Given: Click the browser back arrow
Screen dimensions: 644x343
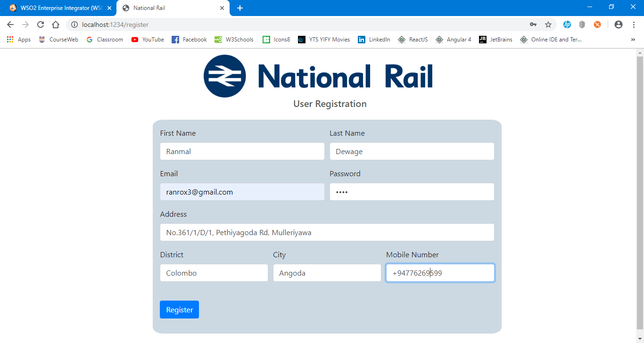Looking at the screenshot, I should tap(10, 24).
